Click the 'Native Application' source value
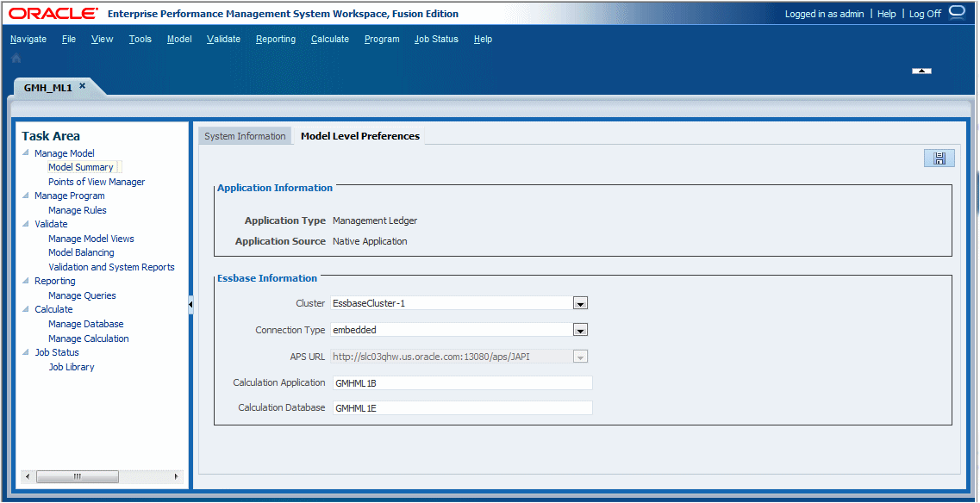 370,241
